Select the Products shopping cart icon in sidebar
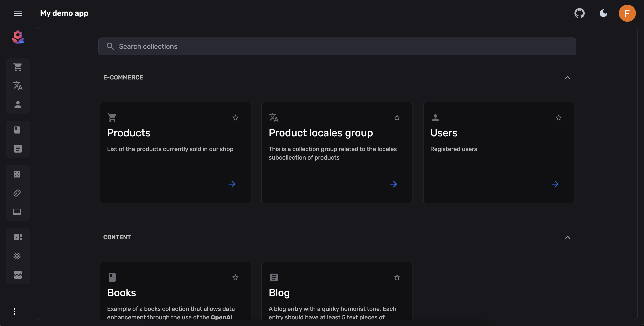Viewport: 644px width, 326px height. point(18,67)
